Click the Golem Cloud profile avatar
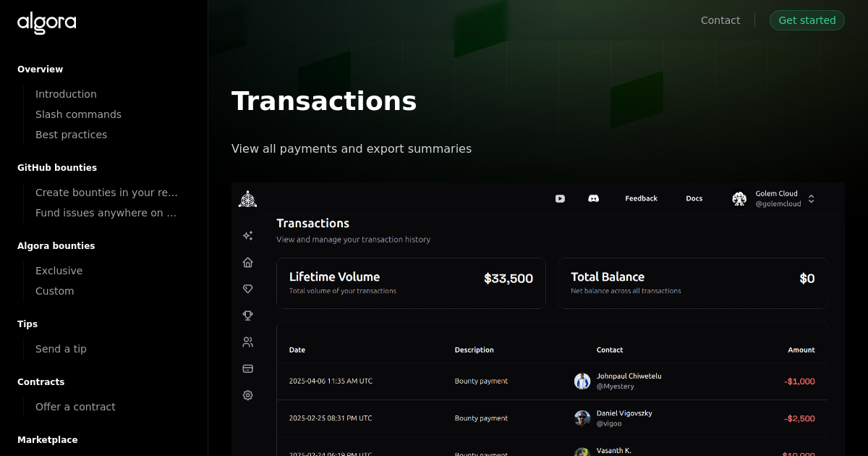 (739, 198)
